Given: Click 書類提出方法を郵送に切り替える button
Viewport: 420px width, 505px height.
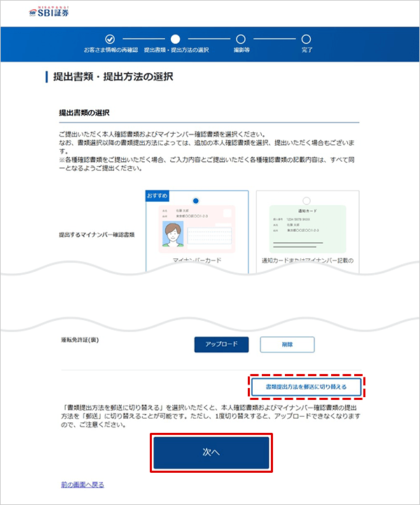Looking at the screenshot, I should (x=307, y=386).
